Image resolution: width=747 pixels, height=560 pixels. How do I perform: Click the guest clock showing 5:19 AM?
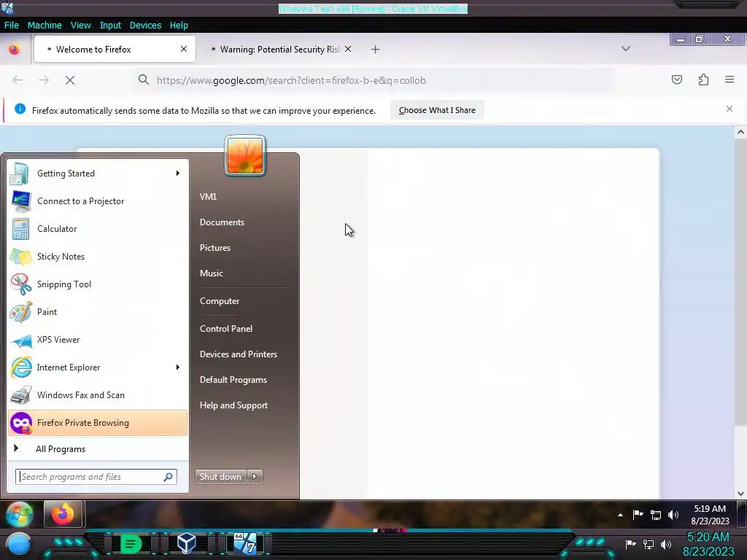[710, 515]
